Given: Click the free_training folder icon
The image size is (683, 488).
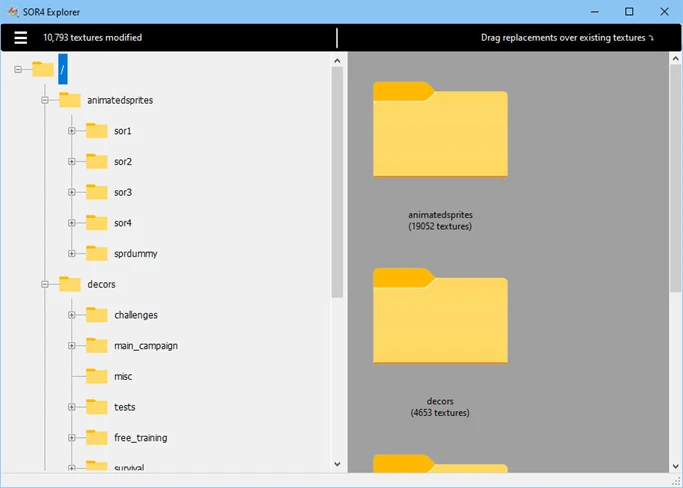Looking at the screenshot, I should pos(97,437).
